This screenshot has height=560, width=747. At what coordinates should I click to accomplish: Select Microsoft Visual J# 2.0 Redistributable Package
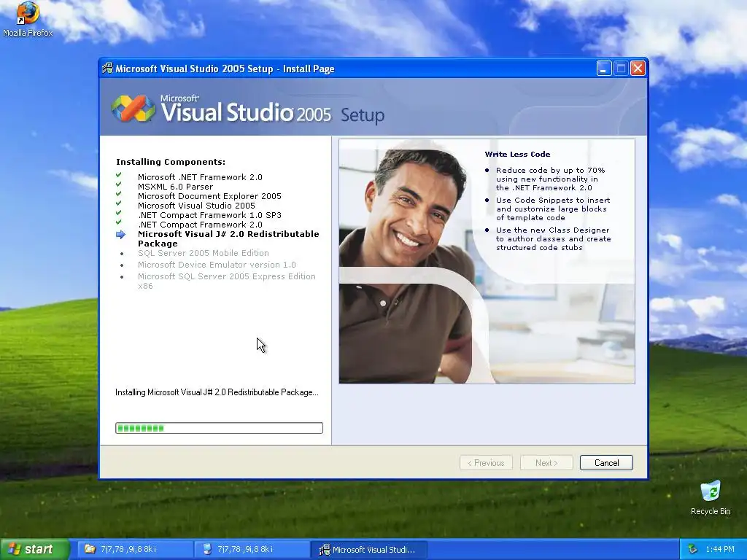(228, 238)
